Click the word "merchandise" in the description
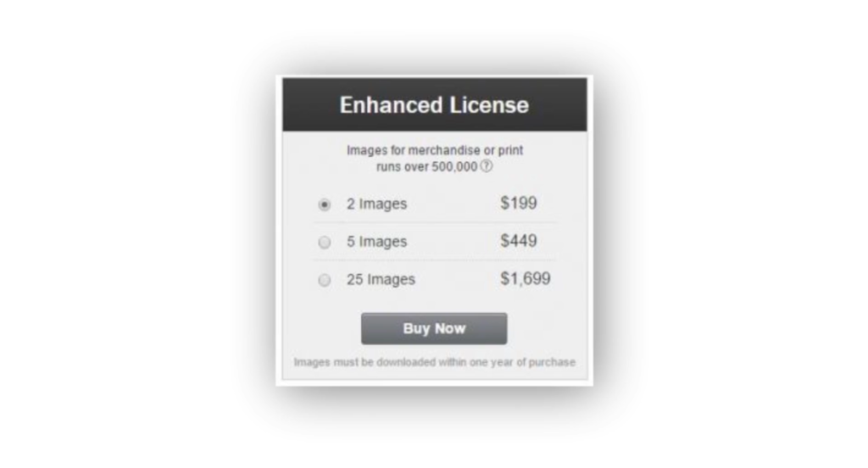Viewport: 868px width, 468px height. pos(444,150)
